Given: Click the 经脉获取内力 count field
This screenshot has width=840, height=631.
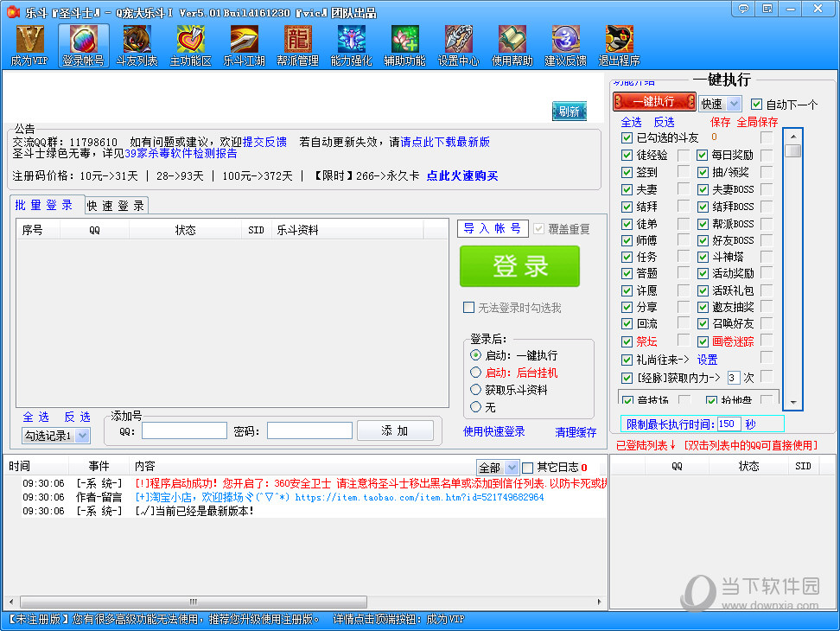Looking at the screenshot, I should 734,378.
